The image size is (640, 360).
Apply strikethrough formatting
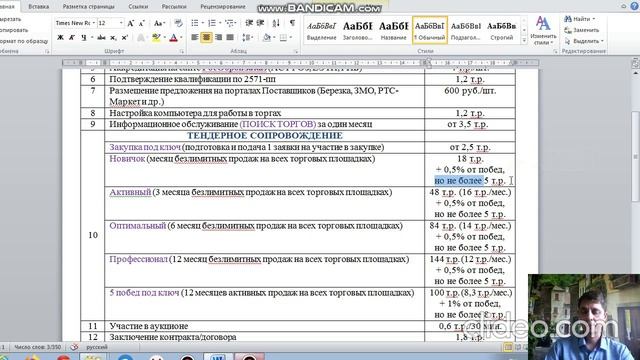101,38
